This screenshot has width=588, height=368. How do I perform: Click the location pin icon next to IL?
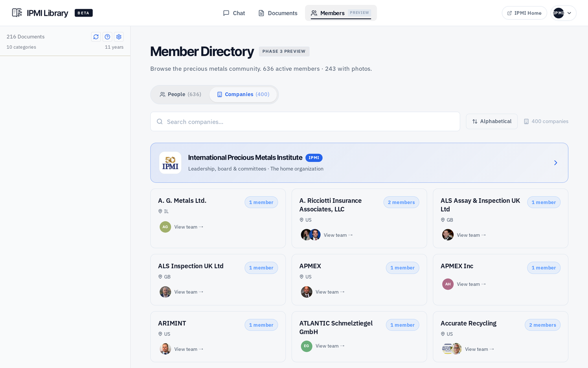click(x=160, y=212)
